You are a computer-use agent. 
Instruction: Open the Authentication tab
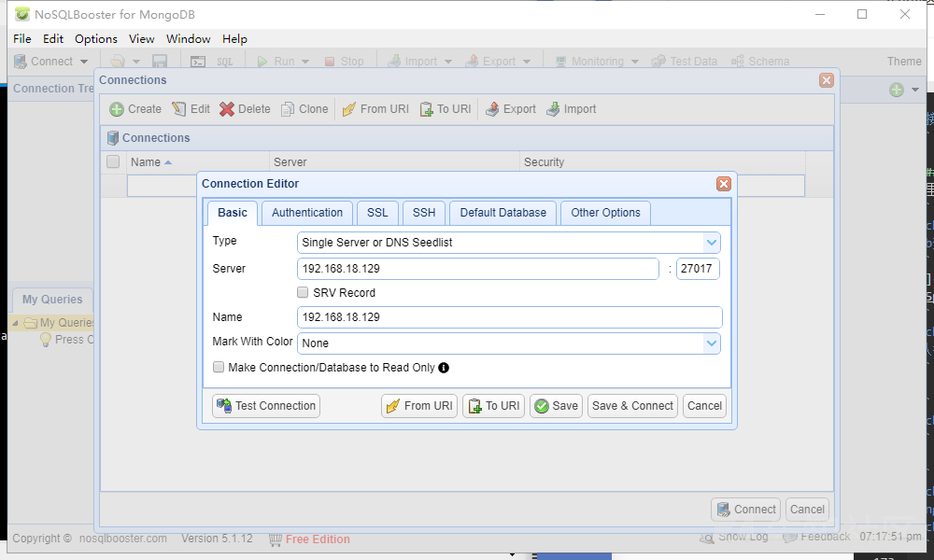point(307,213)
